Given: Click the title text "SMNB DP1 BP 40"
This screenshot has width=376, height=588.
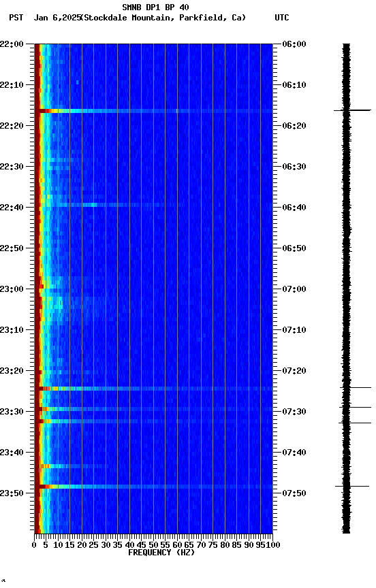Looking at the screenshot, I should click(155, 7).
